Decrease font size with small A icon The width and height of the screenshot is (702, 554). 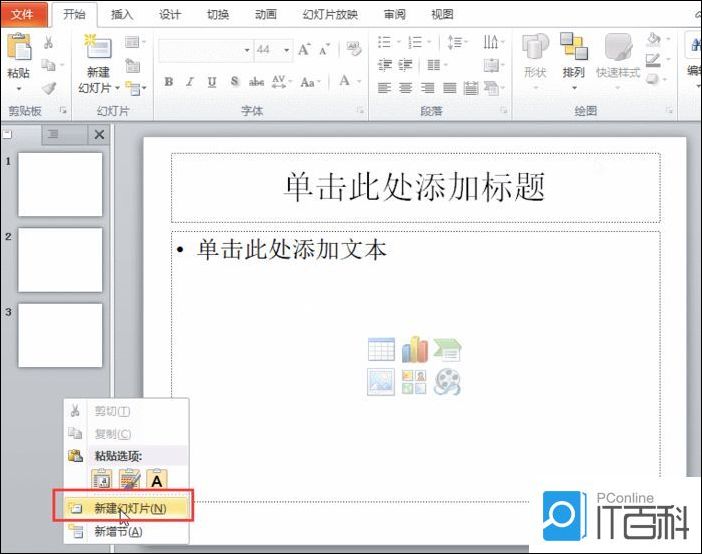tap(324, 50)
